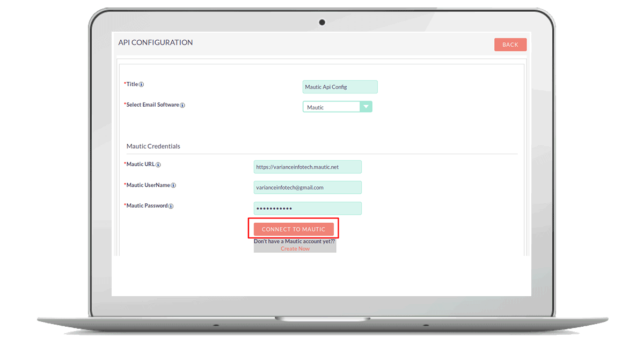This screenshot has width=644, height=338.
Task: Click the Mautic Password field
Action: pyautogui.click(x=308, y=208)
